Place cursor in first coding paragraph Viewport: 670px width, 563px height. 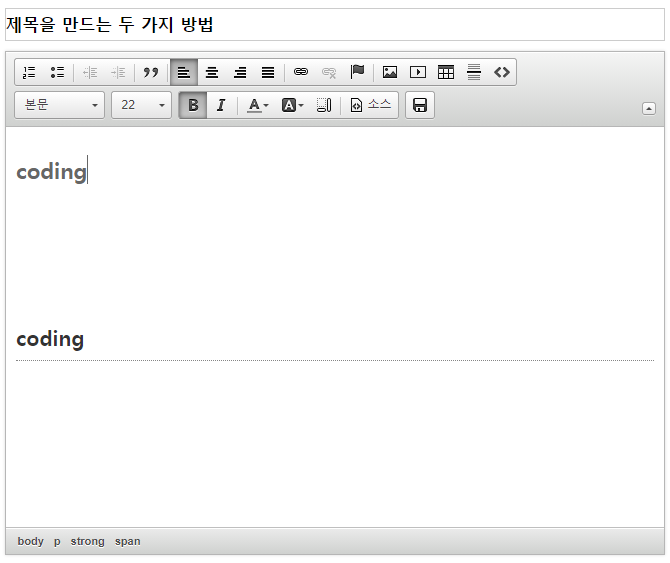[52, 172]
